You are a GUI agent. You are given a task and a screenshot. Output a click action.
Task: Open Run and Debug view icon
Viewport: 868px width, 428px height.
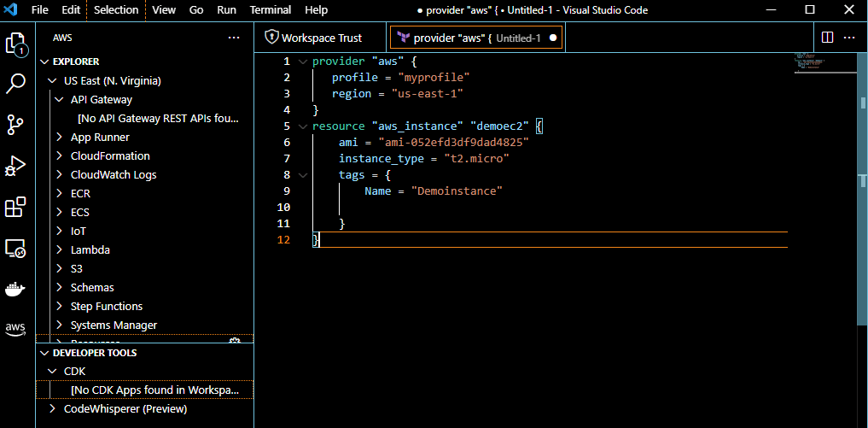pos(16,166)
